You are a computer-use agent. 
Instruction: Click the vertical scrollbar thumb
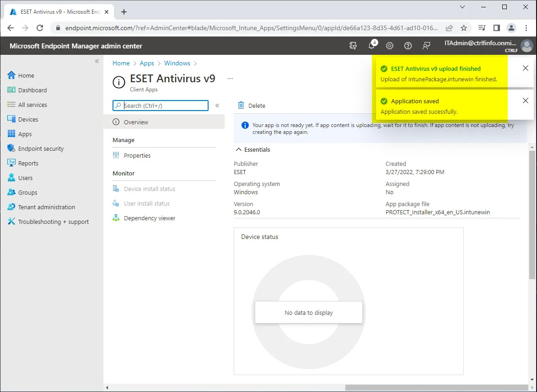click(x=532, y=216)
